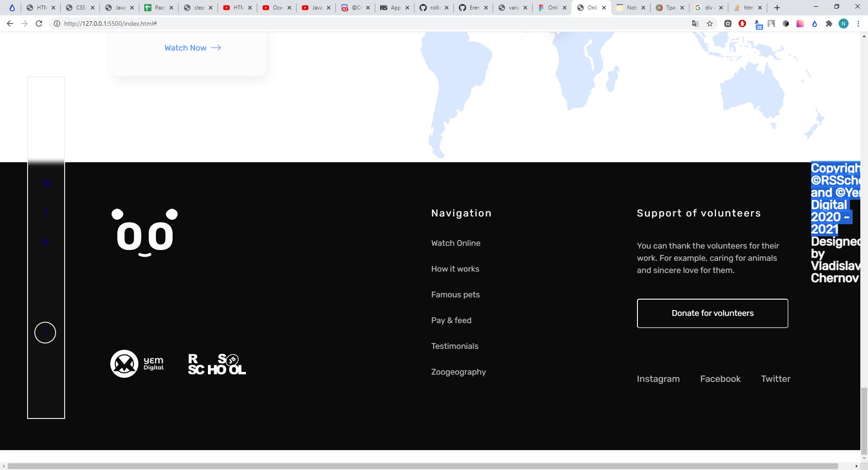This screenshot has height=470, width=868.
Task: Click the horizontal scrollbar thumb at the bottom
Action: click(x=423, y=466)
